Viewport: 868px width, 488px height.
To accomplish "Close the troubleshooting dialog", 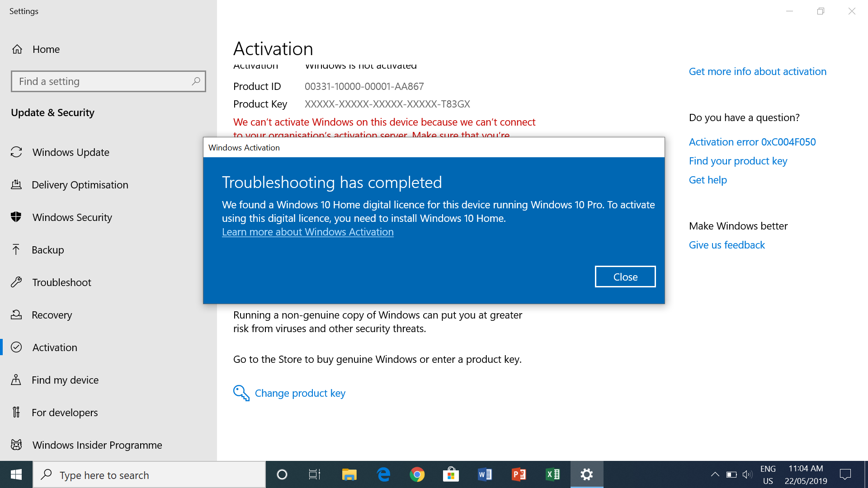I will [625, 277].
